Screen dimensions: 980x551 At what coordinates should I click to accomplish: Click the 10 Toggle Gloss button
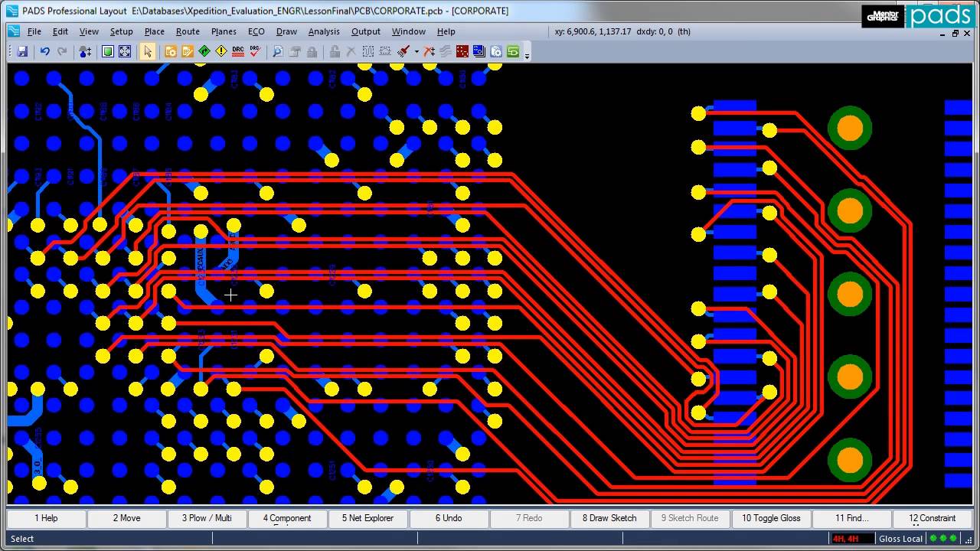(x=771, y=518)
